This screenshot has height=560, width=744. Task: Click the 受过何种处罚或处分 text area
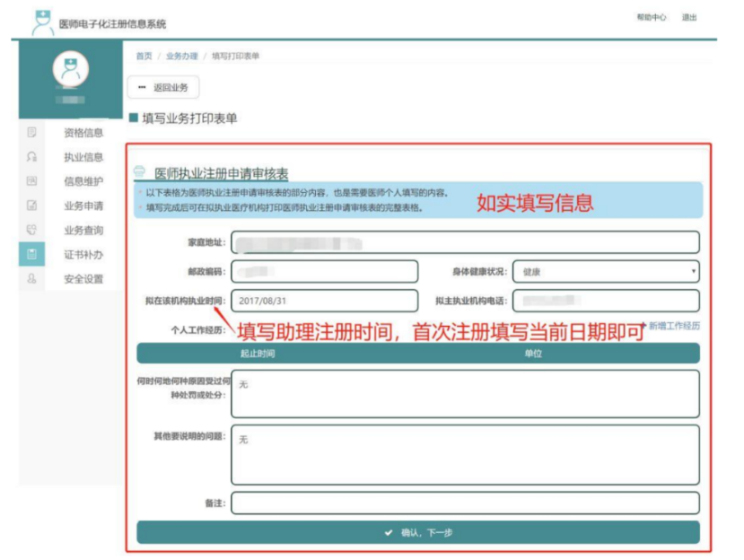coord(465,394)
